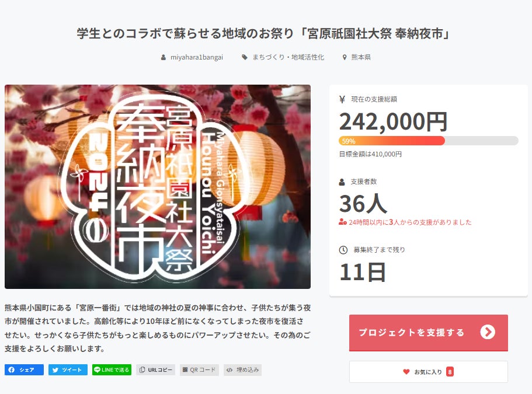Click the arrow circle icon on support button
The height and width of the screenshot is (394, 532).
pyautogui.click(x=488, y=332)
